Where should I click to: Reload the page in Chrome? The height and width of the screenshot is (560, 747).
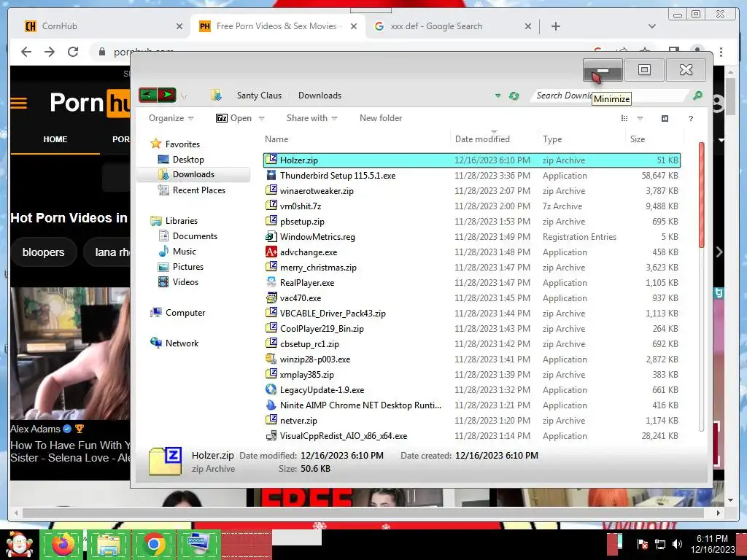[73, 52]
